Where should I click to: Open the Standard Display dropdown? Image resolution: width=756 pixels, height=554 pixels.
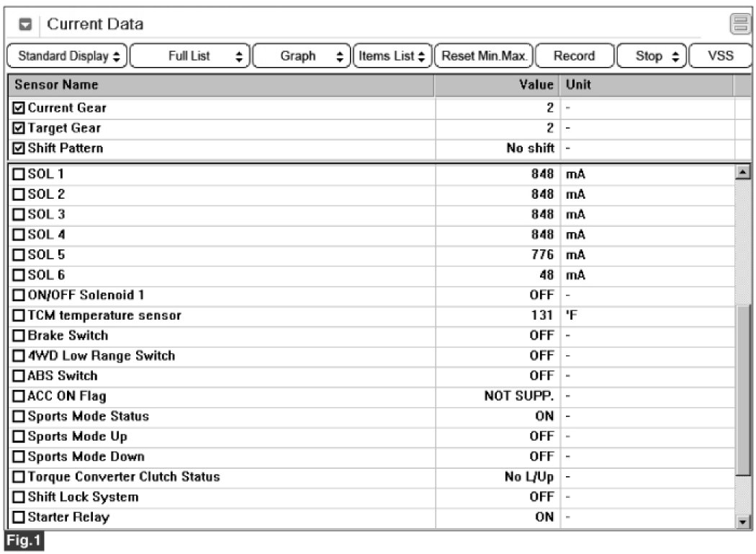(66, 56)
